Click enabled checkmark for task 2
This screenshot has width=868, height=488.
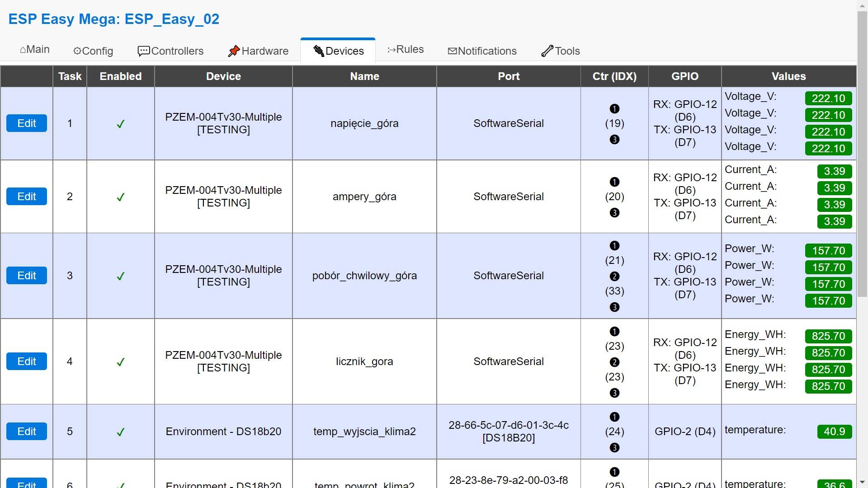point(121,197)
